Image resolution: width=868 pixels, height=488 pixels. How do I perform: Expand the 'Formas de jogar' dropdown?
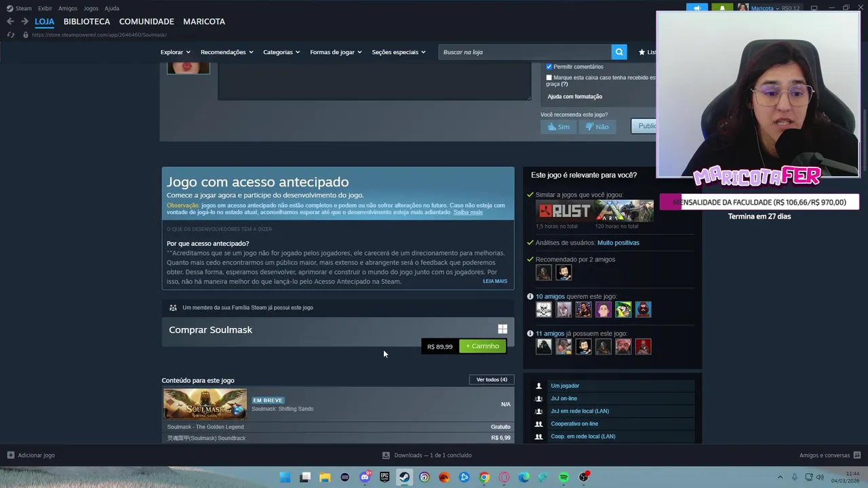(336, 52)
